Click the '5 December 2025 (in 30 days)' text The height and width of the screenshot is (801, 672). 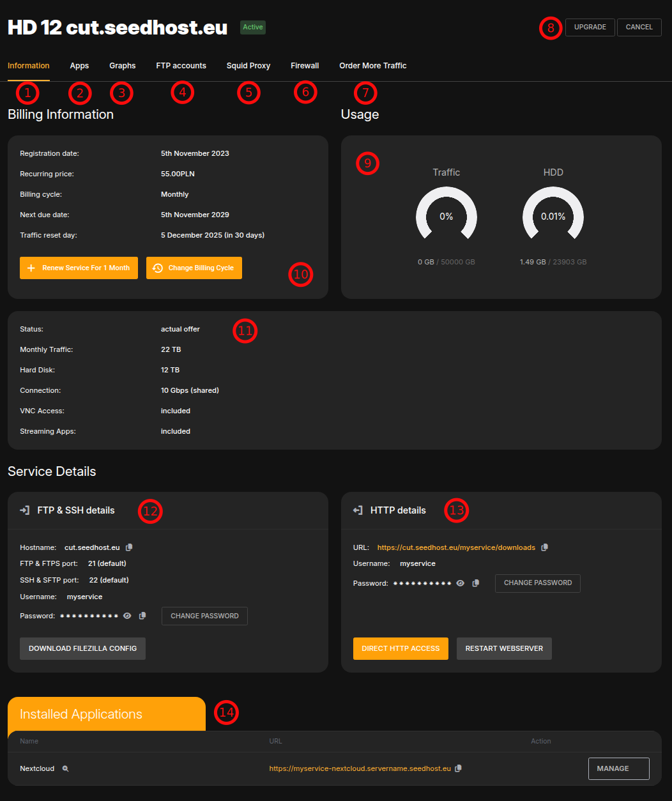(x=213, y=235)
